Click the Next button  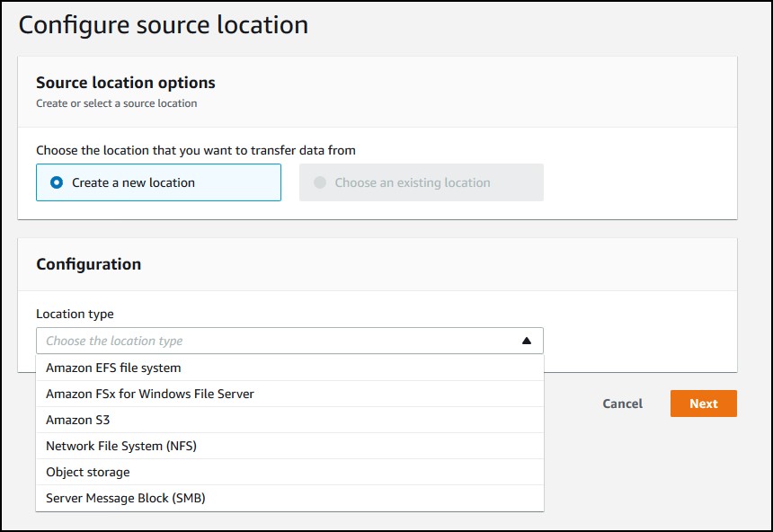pyautogui.click(x=704, y=403)
